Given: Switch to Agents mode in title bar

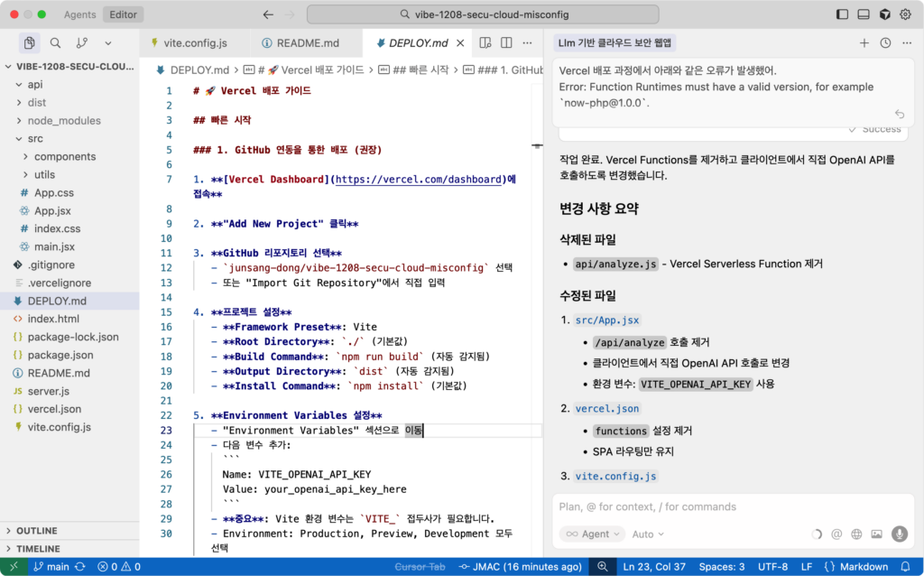Looking at the screenshot, I should pos(80,14).
